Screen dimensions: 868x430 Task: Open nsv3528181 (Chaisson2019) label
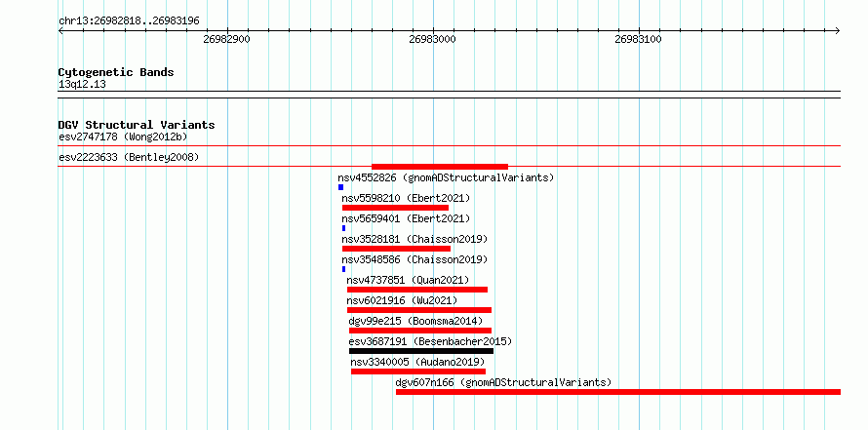414,239
